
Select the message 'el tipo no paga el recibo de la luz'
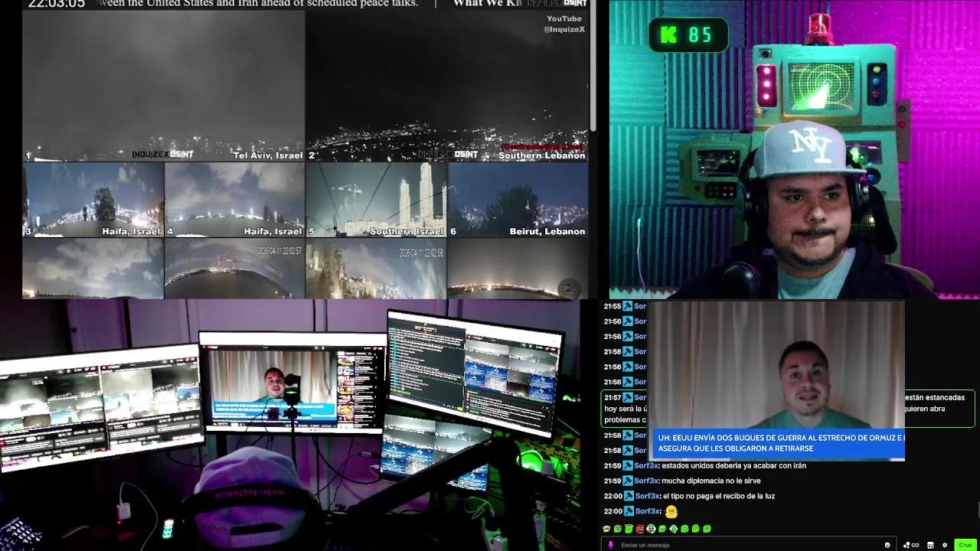click(x=719, y=496)
